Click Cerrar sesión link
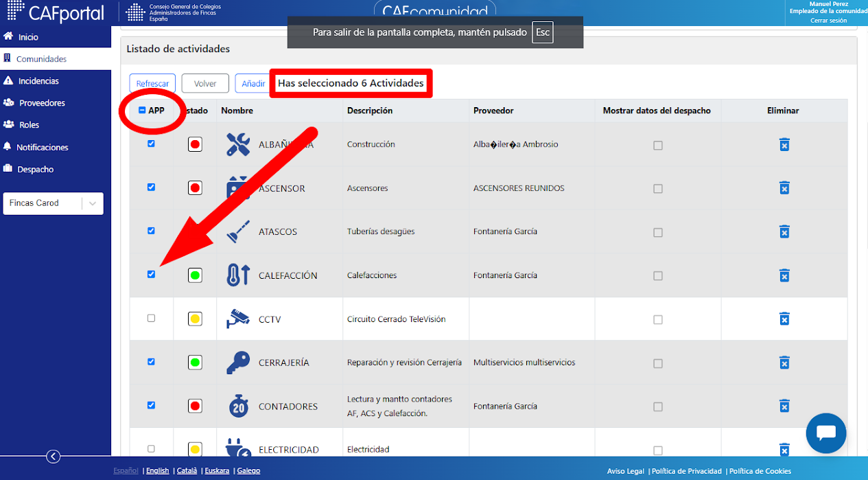This screenshot has width=868, height=480. (x=828, y=21)
